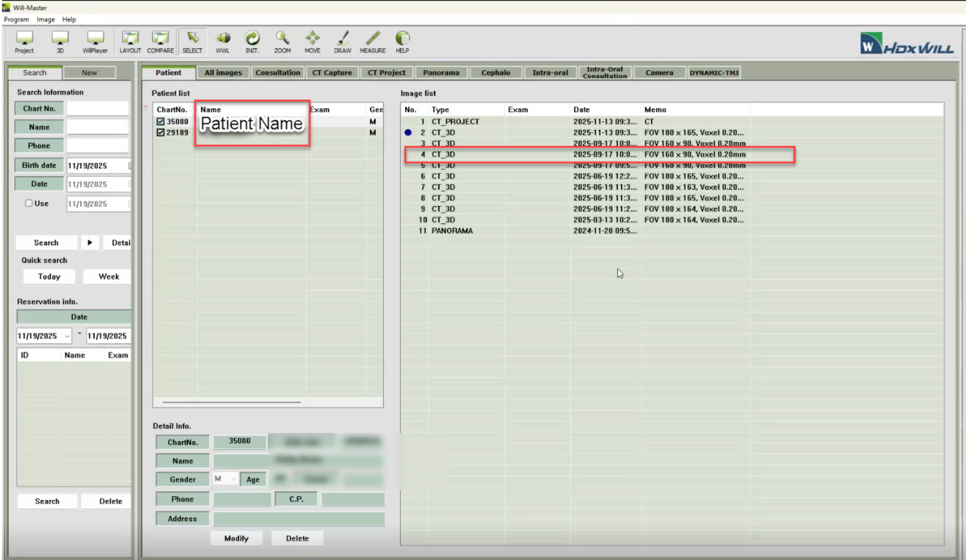Enable the Use date checkbox
966x560 pixels.
pyautogui.click(x=29, y=203)
